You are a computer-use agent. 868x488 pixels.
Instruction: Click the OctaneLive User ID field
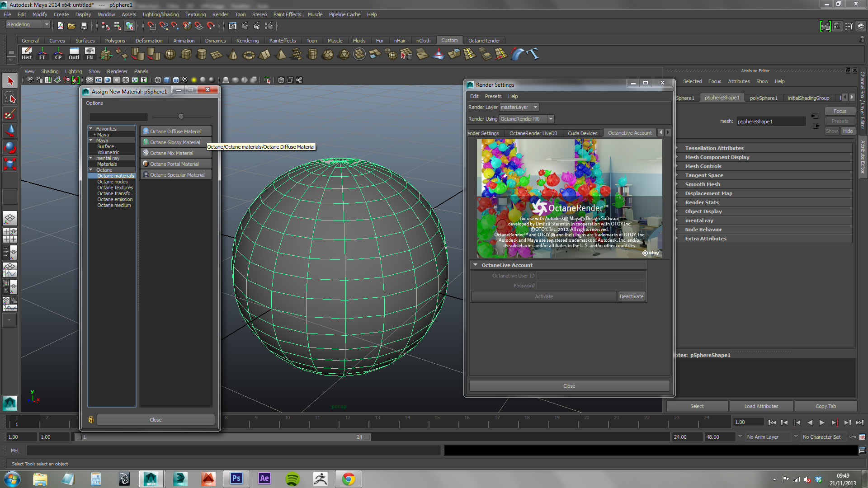pyautogui.click(x=590, y=276)
